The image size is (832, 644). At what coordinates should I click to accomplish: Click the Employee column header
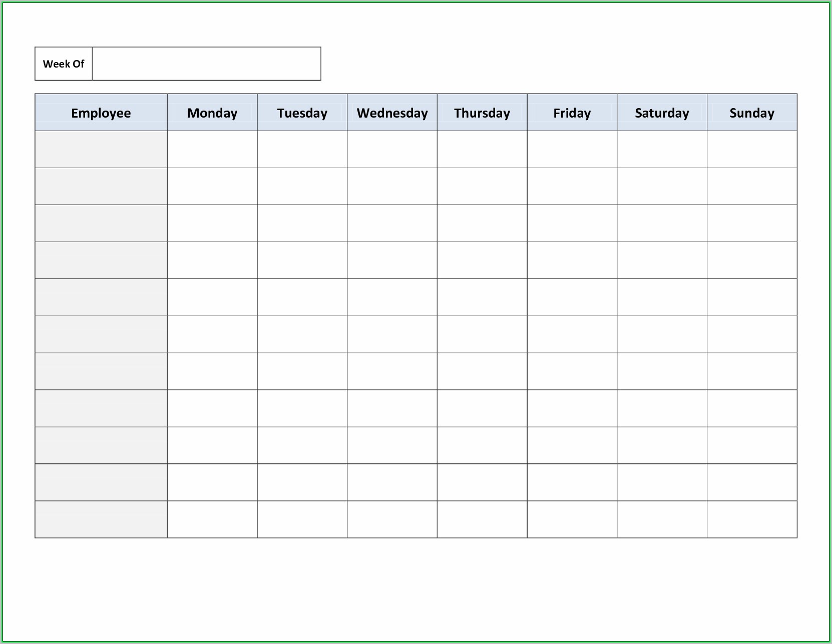point(101,113)
